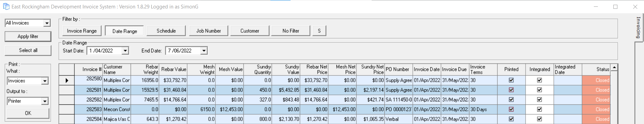Click the Select all button
The image size is (644, 124).
click(28, 50)
